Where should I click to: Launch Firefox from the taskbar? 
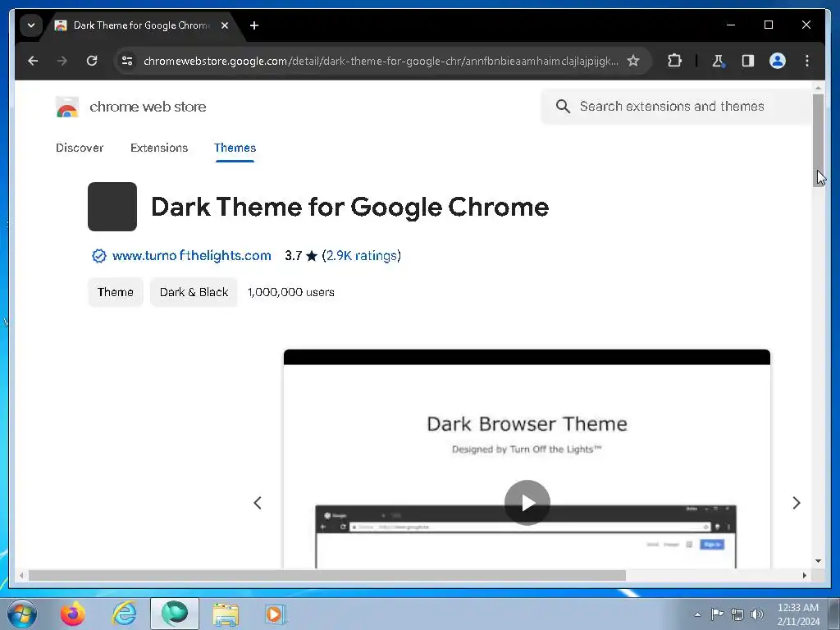(73, 614)
